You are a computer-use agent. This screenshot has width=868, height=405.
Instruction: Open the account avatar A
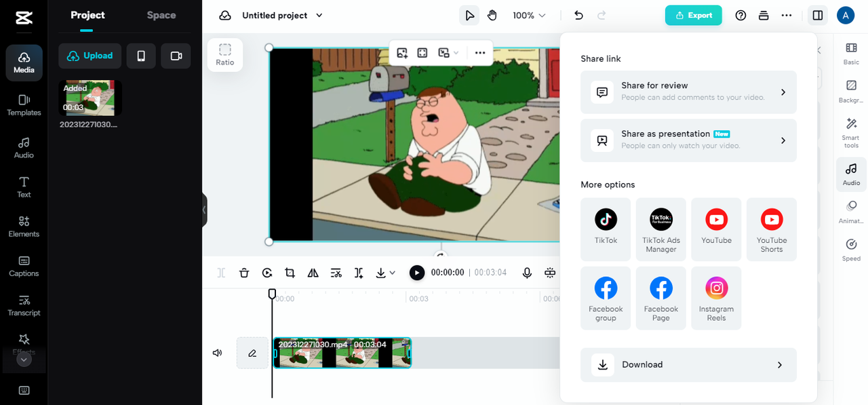pos(845,15)
